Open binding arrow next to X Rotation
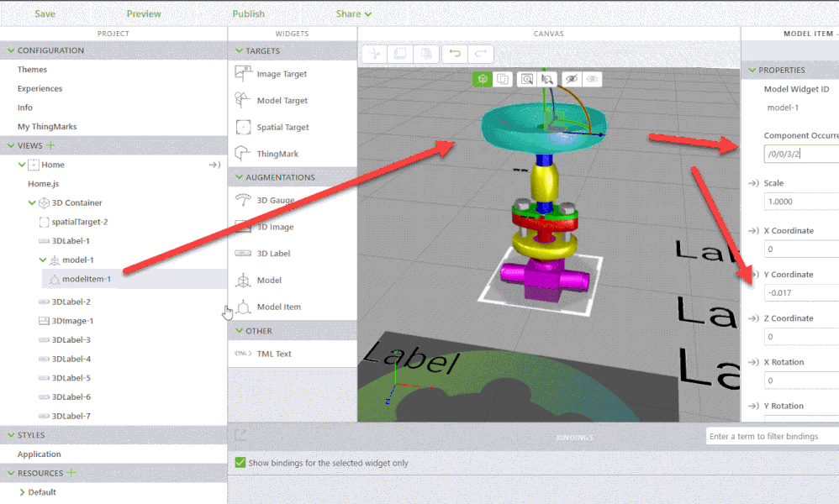 click(x=753, y=362)
